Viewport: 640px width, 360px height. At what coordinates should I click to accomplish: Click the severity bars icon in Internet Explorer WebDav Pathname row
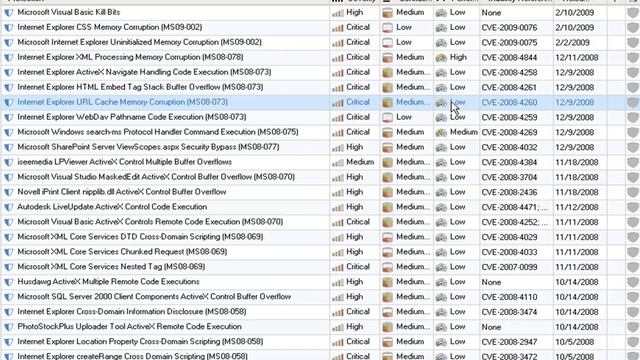(338, 118)
